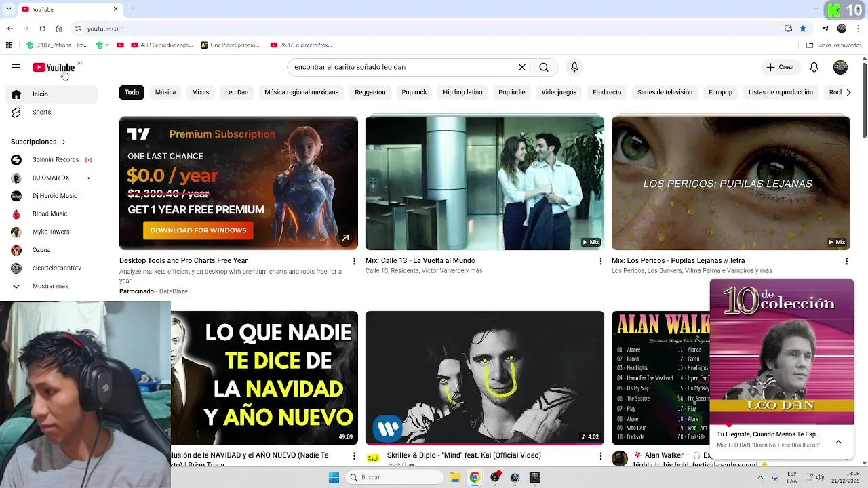868x488 pixels.
Task: Select the Leo Dan filter chip
Action: pyautogui.click(x=237, y=92)
